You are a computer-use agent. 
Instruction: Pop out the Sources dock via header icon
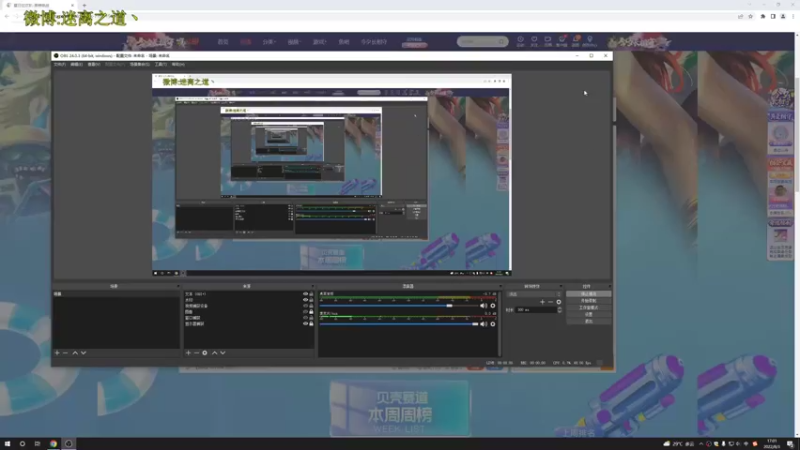point(312,286)
